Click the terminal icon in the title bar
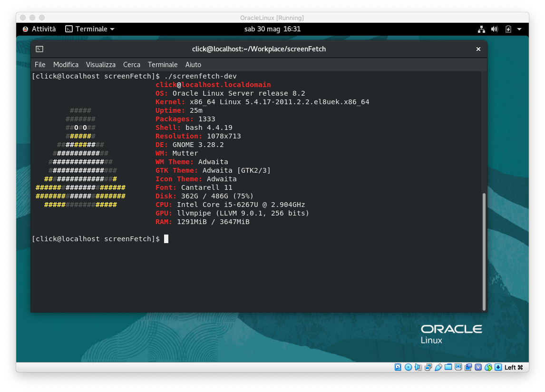The image size is (545, 392). (39, 49)
